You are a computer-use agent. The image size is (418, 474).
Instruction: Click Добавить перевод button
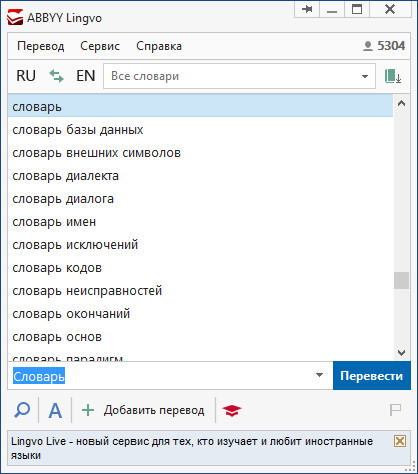point(143,410)
